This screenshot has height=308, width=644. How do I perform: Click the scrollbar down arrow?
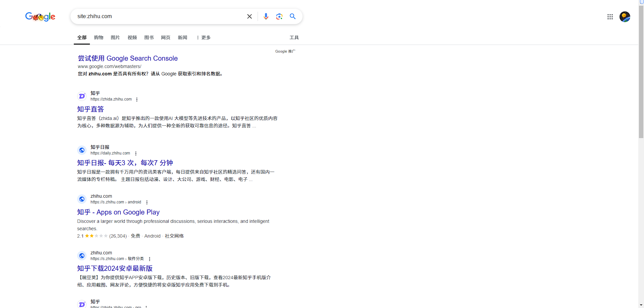point(641,305)
